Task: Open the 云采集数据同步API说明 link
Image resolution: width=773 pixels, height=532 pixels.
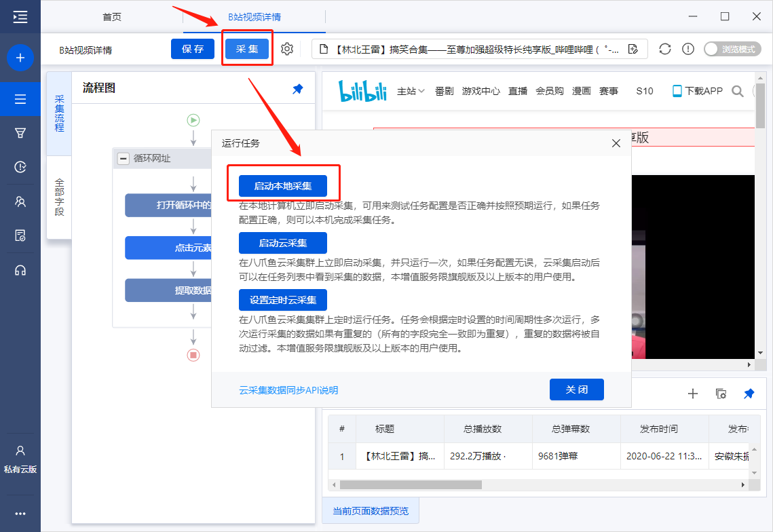Action: pyautogui.click(x=288, y=390)
